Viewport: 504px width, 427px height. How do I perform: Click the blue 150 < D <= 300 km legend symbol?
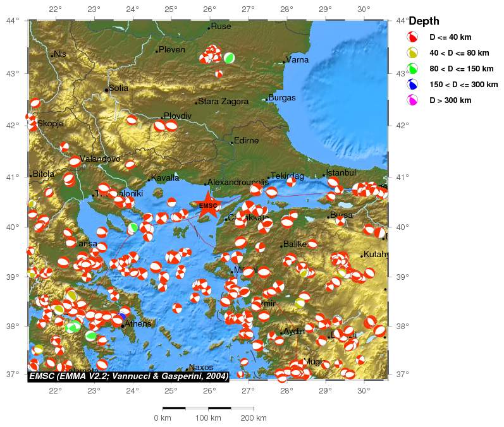(412, 85)
